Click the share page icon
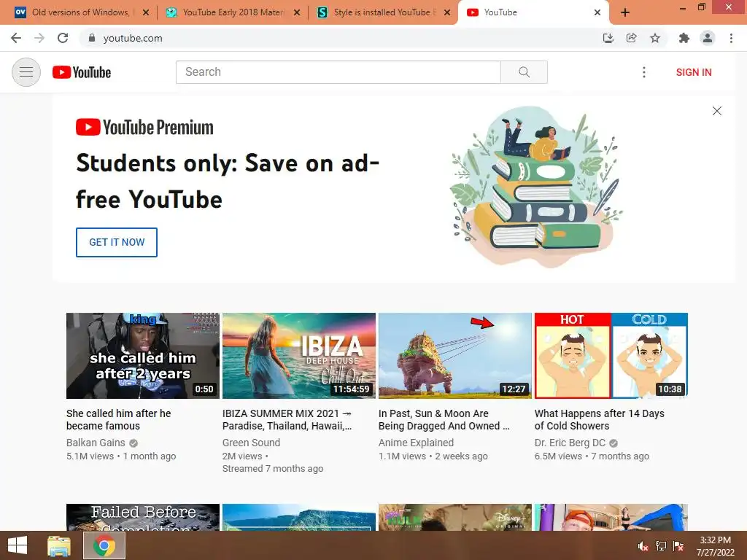This screenshot has height=560, width=747. 631,38
